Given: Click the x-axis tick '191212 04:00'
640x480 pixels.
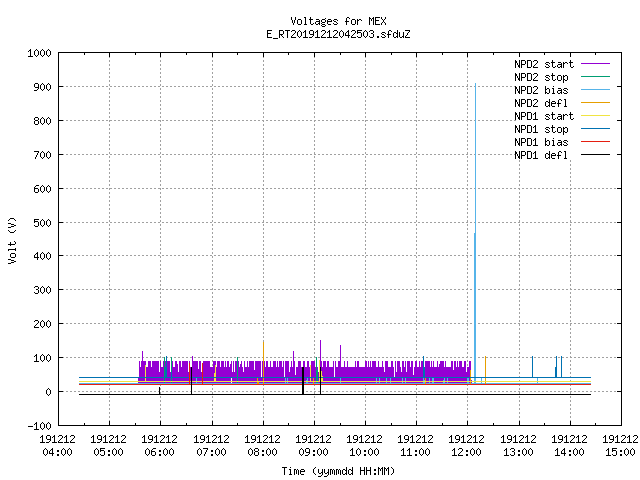Looking at the screenshot, I should [x=58, y=446].
